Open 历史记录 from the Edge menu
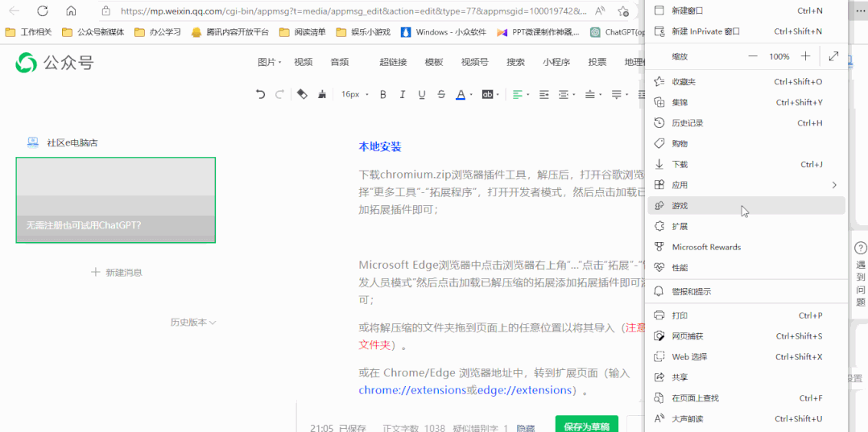 coord(746,123)
